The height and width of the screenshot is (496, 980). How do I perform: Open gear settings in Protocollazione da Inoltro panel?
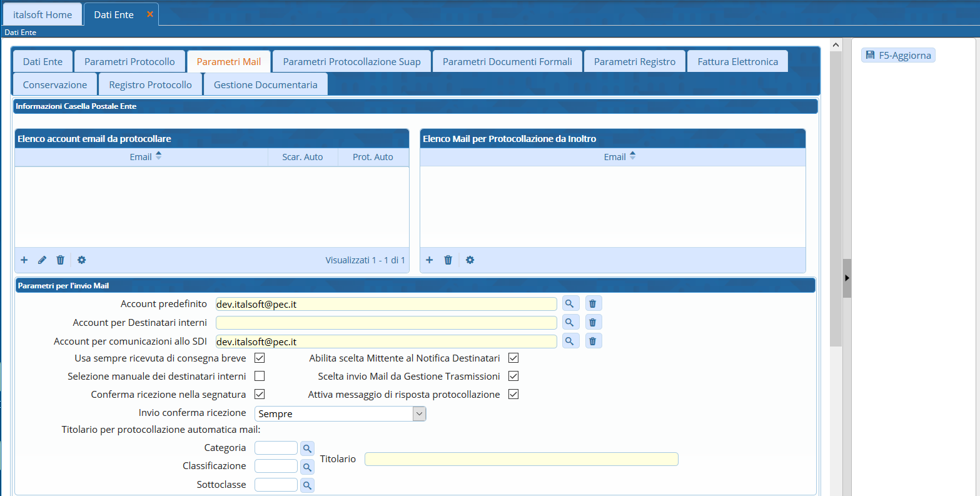pos(470,260)
